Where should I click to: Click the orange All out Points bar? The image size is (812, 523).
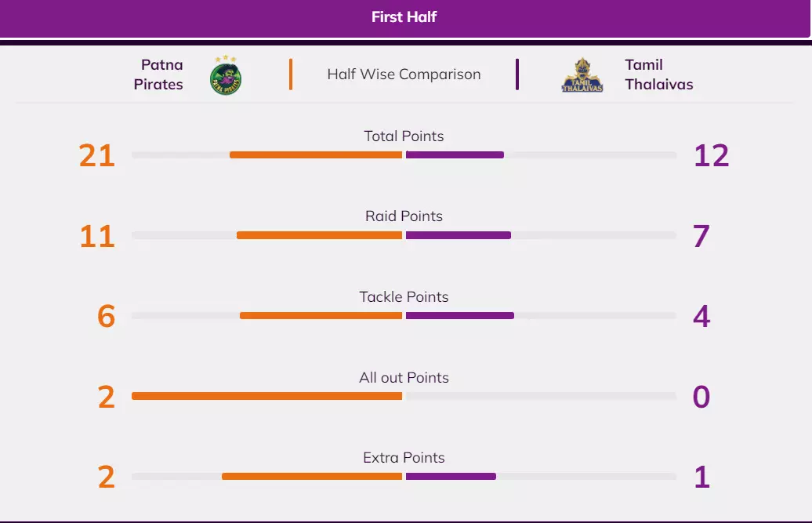click(266, 396)
